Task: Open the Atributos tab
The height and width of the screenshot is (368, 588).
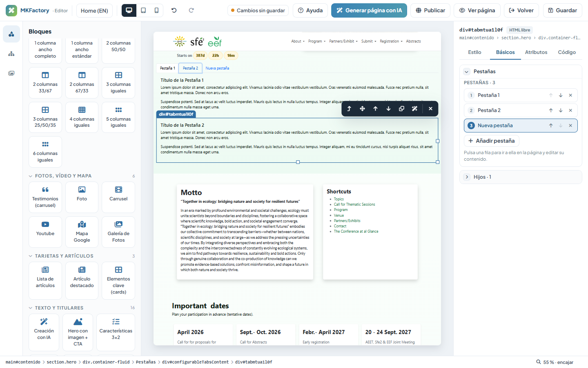Action: click(536, 52)
